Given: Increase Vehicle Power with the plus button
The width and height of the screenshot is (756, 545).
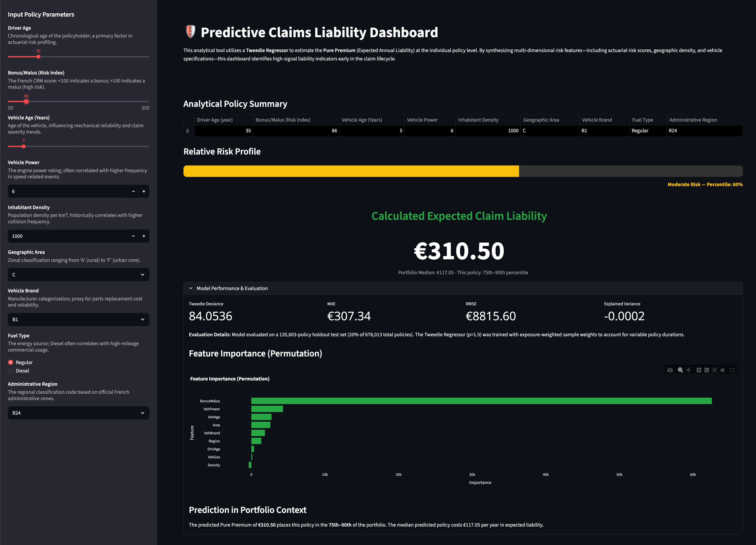Looking at the screenshot, I should point(144,191).
